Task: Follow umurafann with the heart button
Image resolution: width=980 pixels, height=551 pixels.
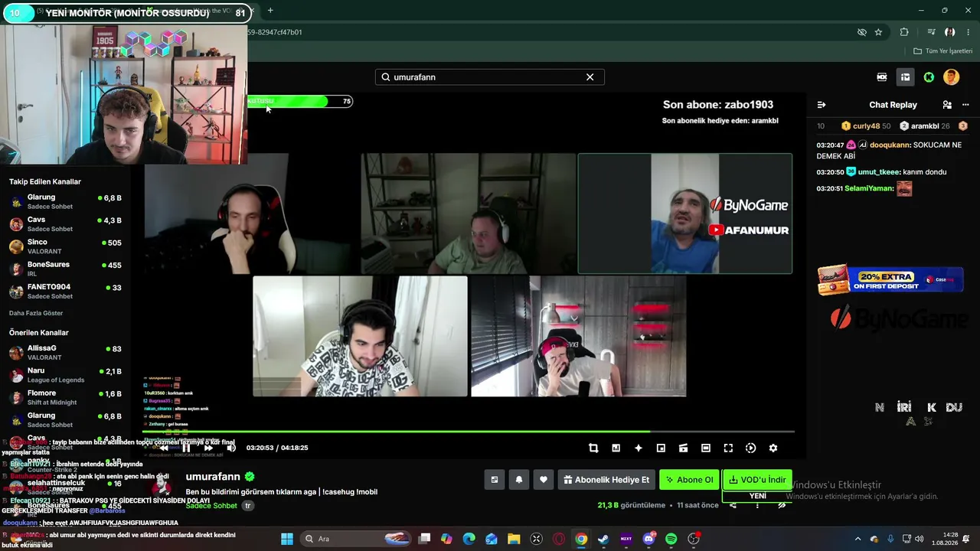Action: (x=544, y=480)
